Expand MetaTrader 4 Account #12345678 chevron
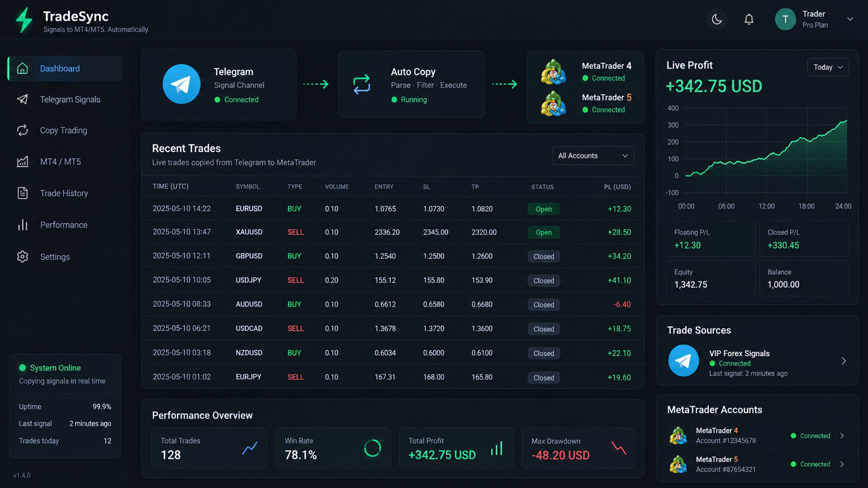Viewport: 868px width, 488px height. (x=842, y=436)
